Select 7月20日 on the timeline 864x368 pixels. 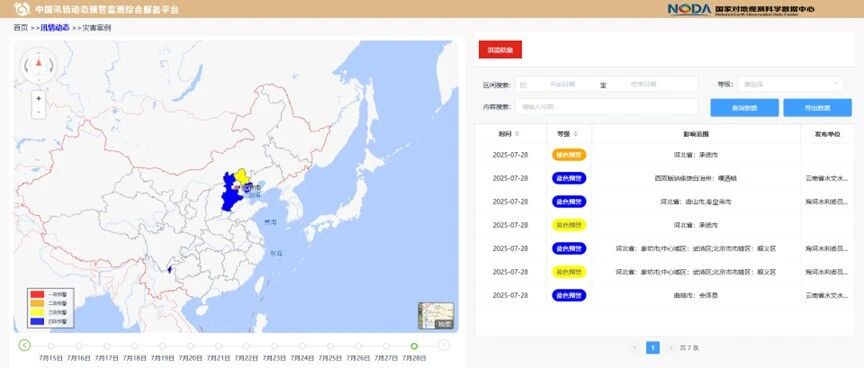(x=191, y=346)
